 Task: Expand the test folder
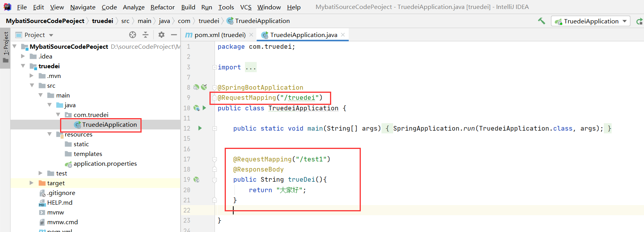coord(41,173)
